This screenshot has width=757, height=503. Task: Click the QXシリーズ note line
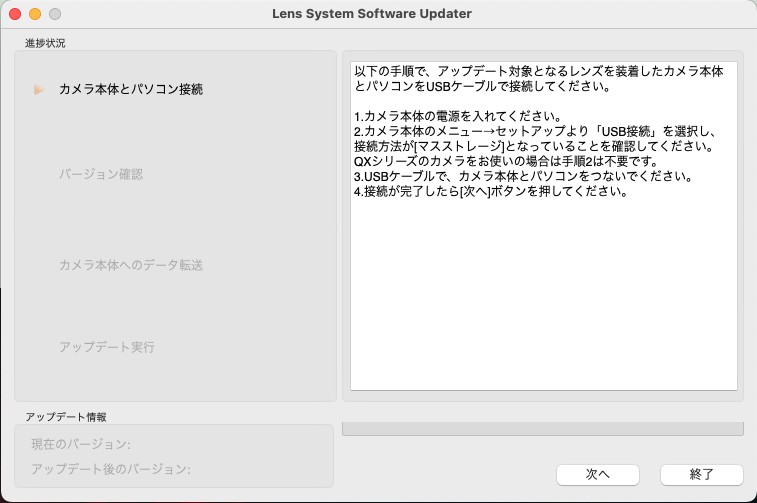coord(506,161)
